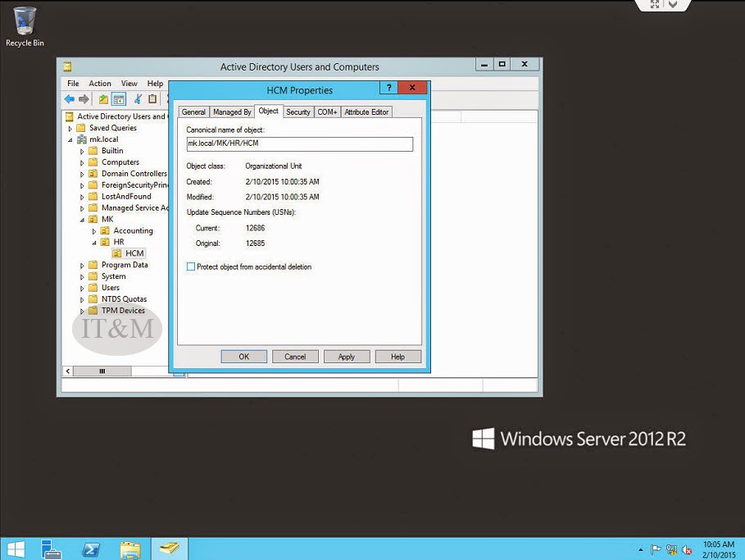Click the forward navigation arrow icon

(x=84, y=98)
